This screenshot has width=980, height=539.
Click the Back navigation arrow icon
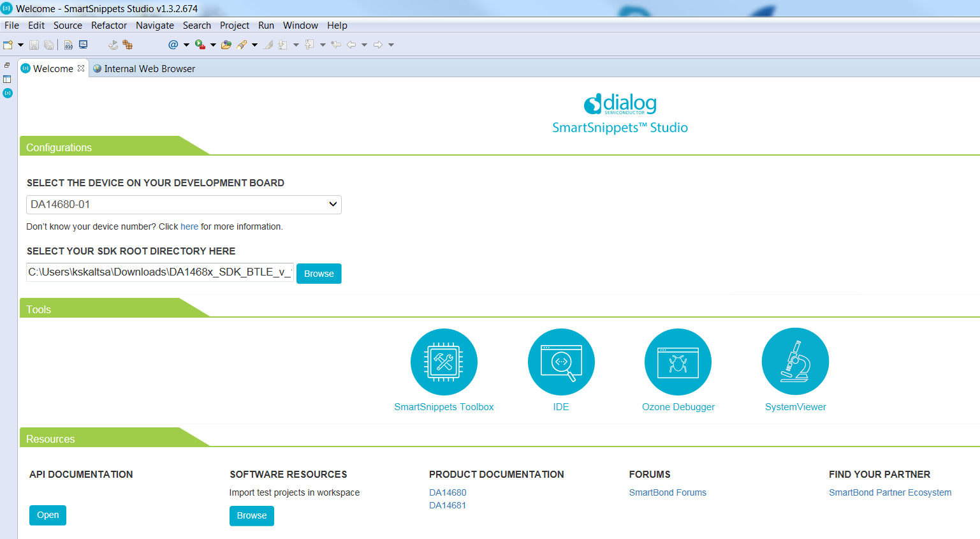tap(351, 45)
